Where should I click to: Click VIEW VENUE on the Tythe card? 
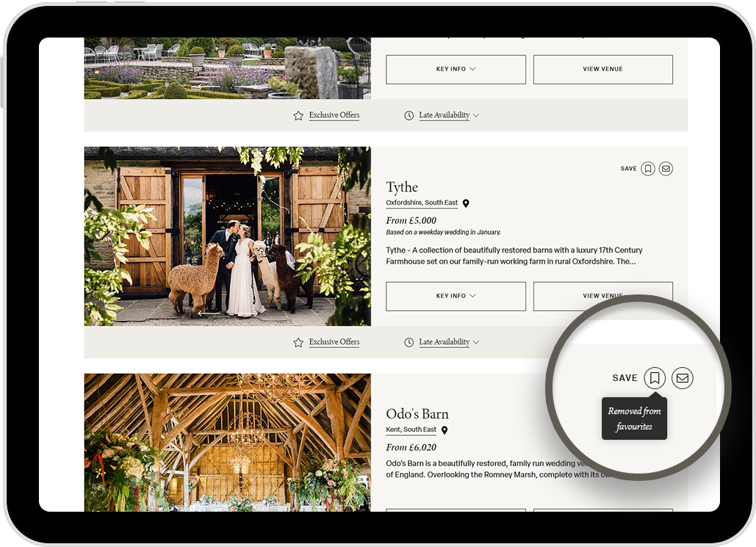(602, 296)
